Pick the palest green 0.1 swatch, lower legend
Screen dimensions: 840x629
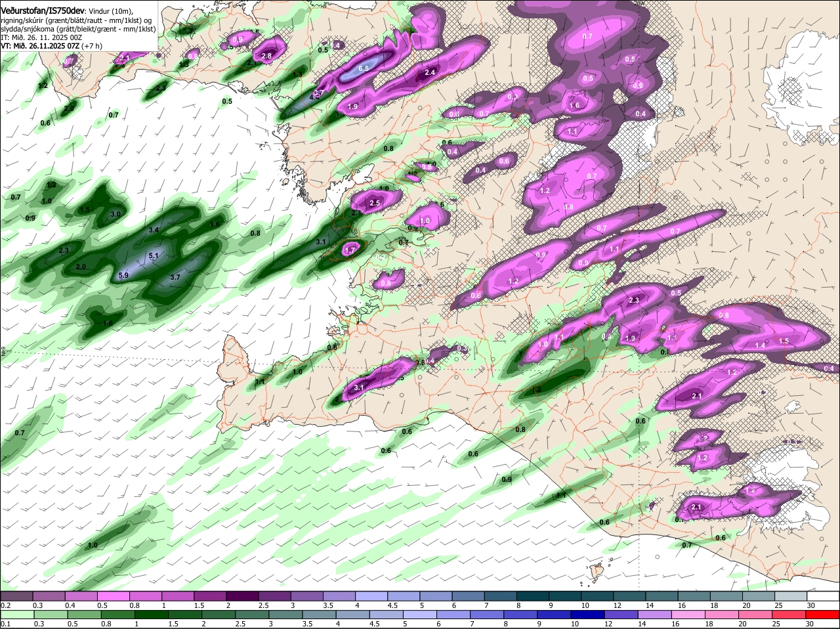pyautogui.click(x=16, y=615)
